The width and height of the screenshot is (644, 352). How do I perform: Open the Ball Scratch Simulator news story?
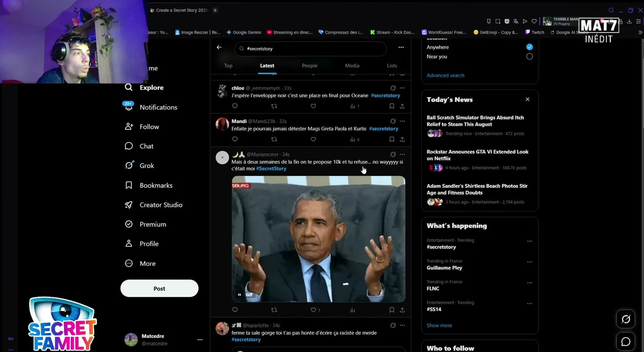click(x=479, y=125)
